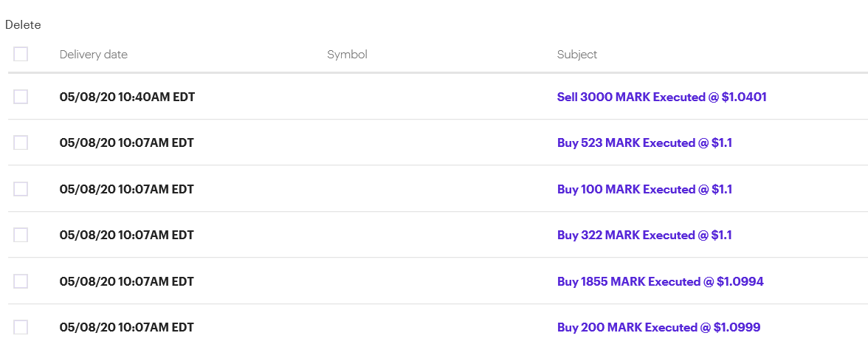
Task: Tick the checkbox for Buy 100 MARK
Action: point(21,189)
